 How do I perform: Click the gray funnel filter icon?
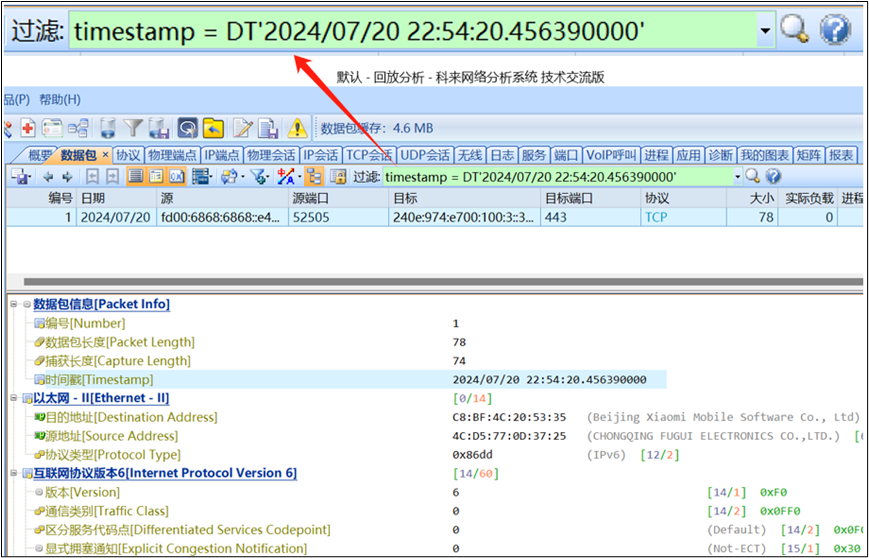(x=133, y=128)
